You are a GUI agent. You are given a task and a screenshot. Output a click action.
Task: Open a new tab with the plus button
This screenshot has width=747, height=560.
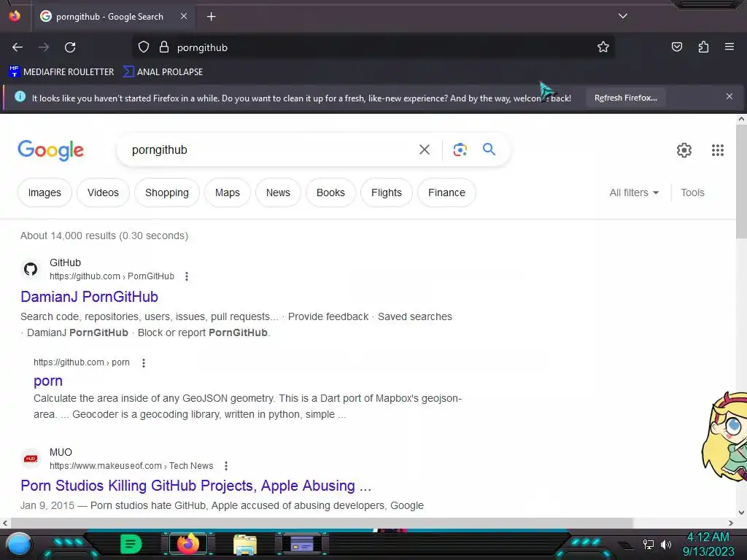click(211, 17)
